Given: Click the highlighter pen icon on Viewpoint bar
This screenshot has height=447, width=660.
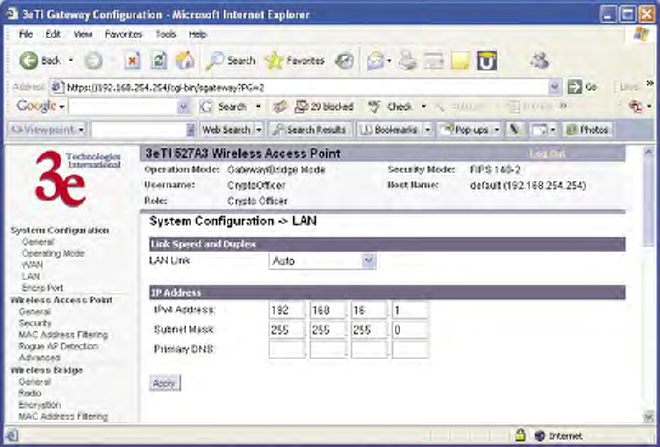Looking at the screenshot, I should [x=514, y=130].
